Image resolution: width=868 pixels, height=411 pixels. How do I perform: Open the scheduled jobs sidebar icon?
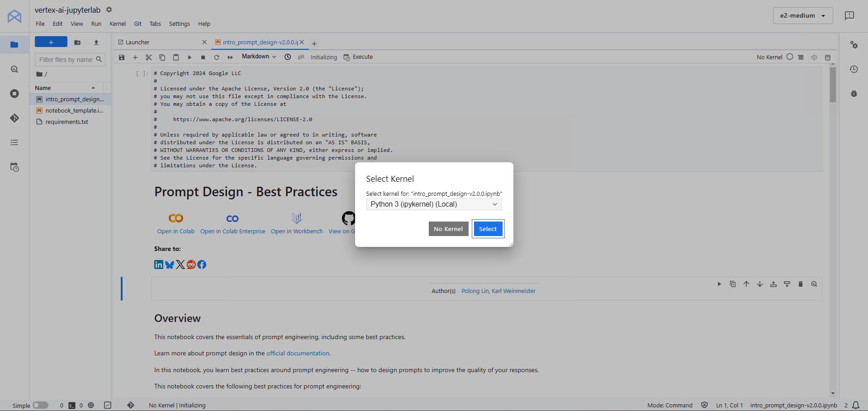(14, 167)
